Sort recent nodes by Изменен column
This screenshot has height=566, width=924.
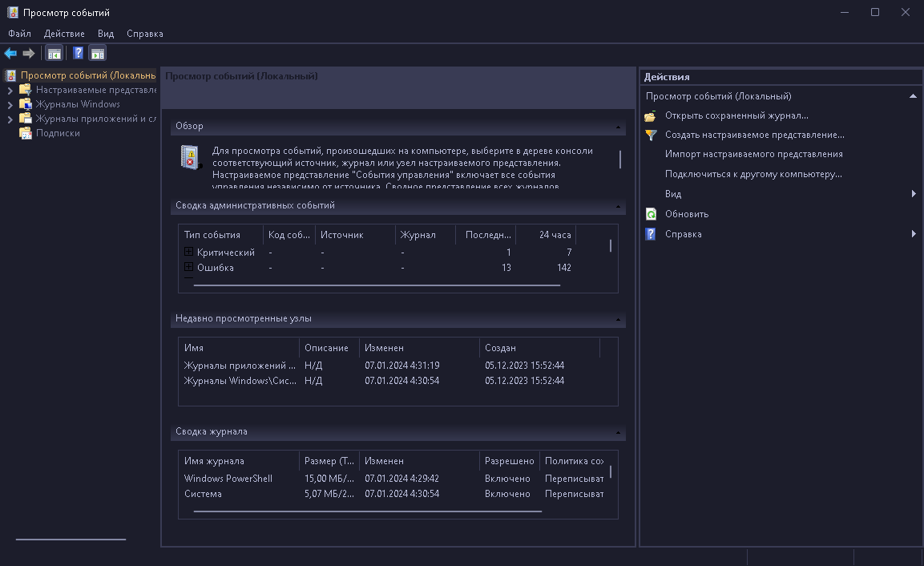[x=419, y=348]
